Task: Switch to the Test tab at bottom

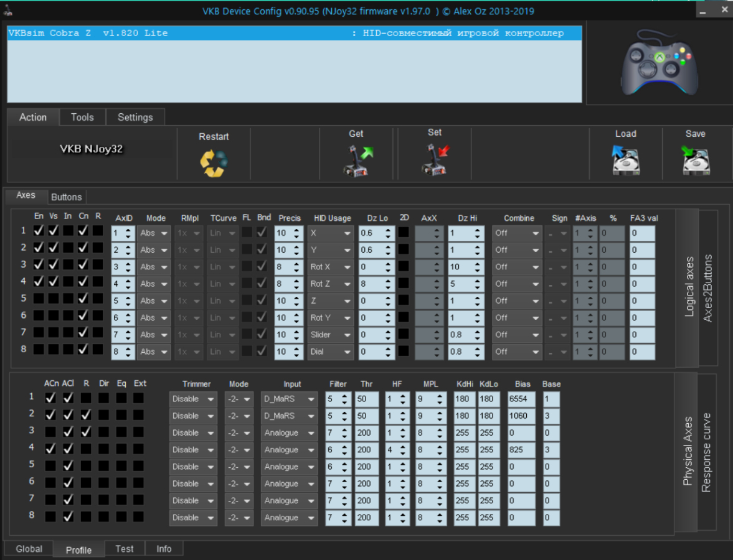Action: click(x=125, y=549)
